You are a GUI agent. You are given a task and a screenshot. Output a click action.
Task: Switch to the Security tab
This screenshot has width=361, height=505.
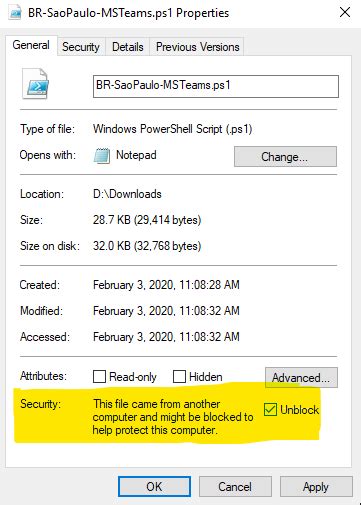[x=81, y=47]
